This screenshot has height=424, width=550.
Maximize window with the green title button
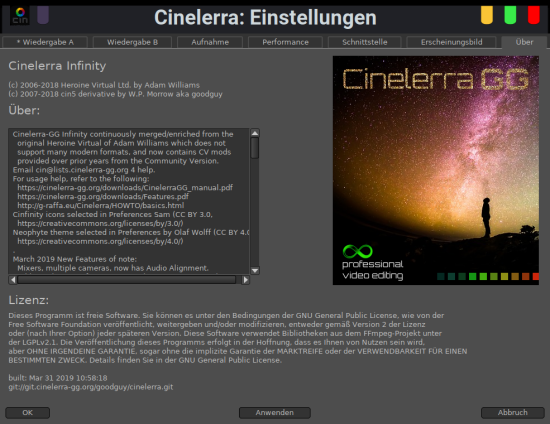[510, 15]
